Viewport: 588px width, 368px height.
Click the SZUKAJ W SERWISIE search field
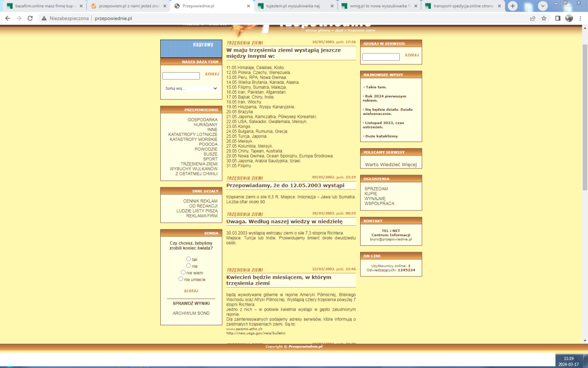point(381,57)
